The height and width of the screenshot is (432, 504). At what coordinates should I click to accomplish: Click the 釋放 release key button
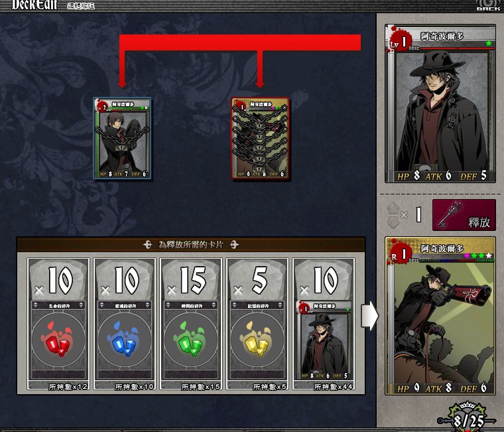click(464, 214)
